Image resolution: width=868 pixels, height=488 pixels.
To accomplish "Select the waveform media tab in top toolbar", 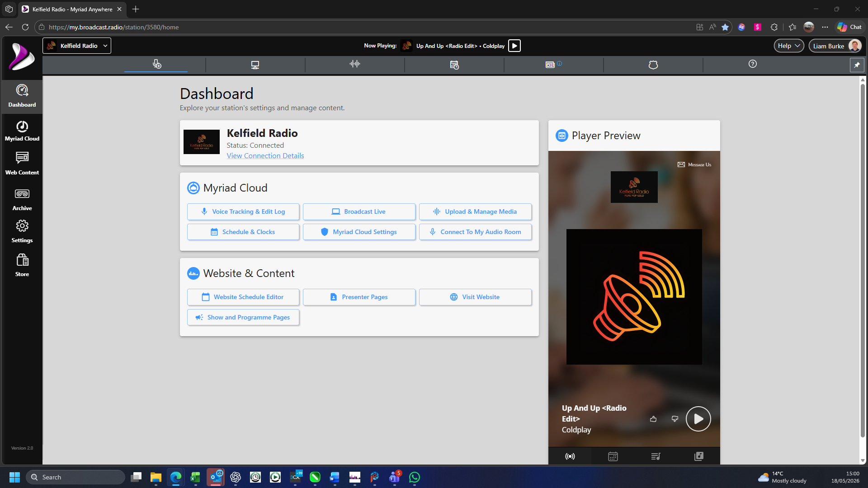I will tap(355, 64).
